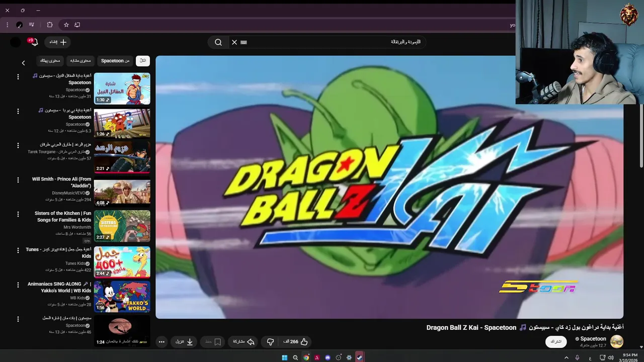Screen dimensions: 644x362
Task: Open Chrome from the taskbar
Action: point(306,357)
